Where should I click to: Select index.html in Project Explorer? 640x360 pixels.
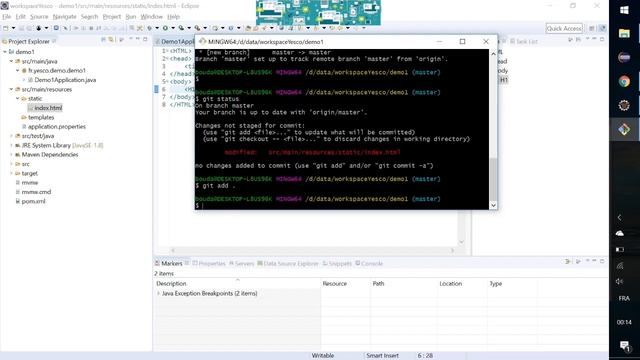pos(48,108)
